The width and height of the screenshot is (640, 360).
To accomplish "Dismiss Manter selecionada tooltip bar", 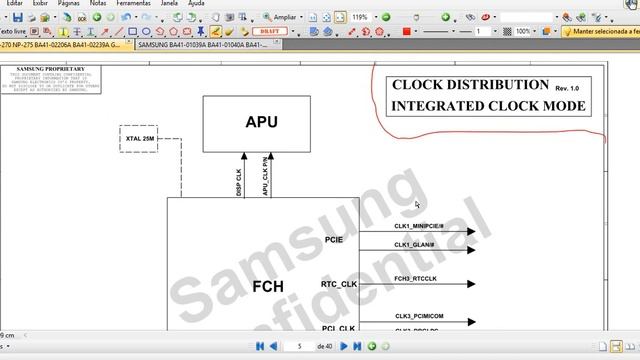I will click(x=600, y=31).
